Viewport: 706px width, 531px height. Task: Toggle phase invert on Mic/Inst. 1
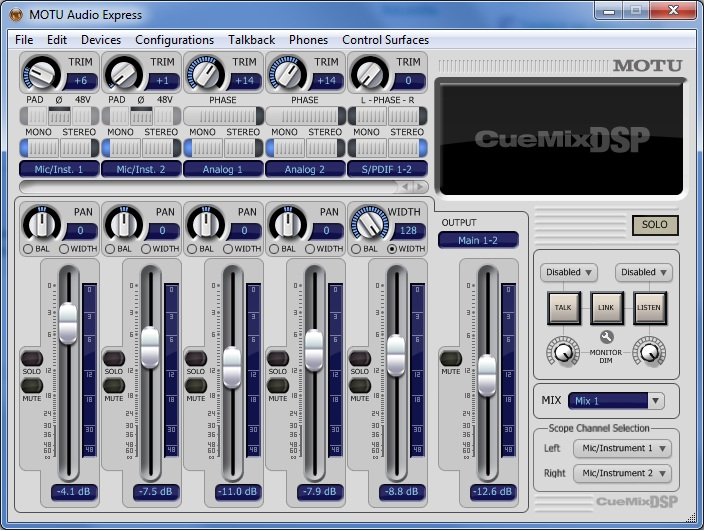click(59, 116)
